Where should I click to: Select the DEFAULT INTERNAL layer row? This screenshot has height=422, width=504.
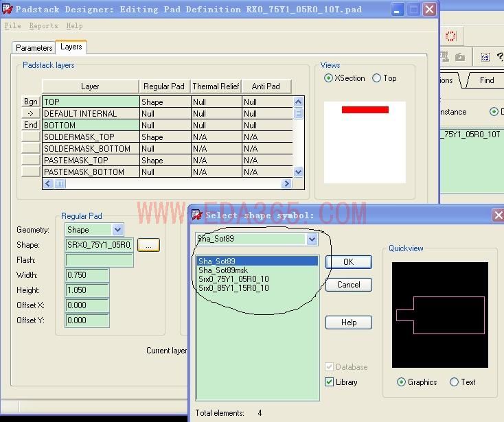168,114
